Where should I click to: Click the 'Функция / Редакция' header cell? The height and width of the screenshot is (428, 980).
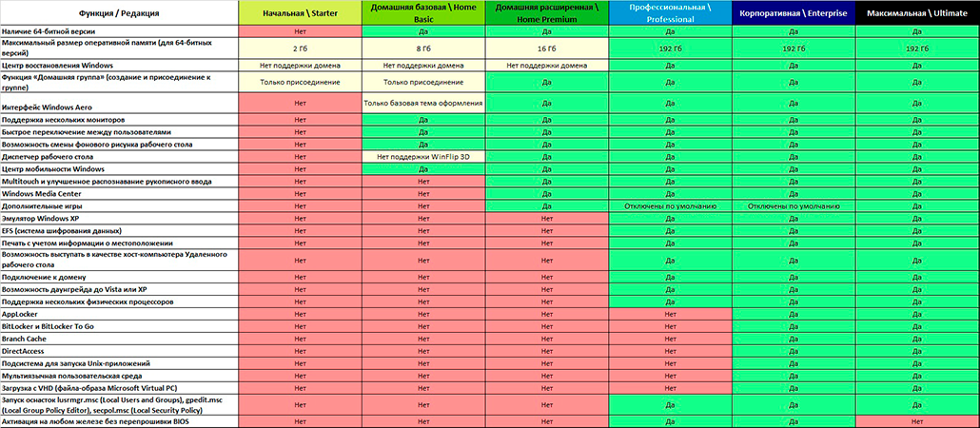tap(119, 12)
